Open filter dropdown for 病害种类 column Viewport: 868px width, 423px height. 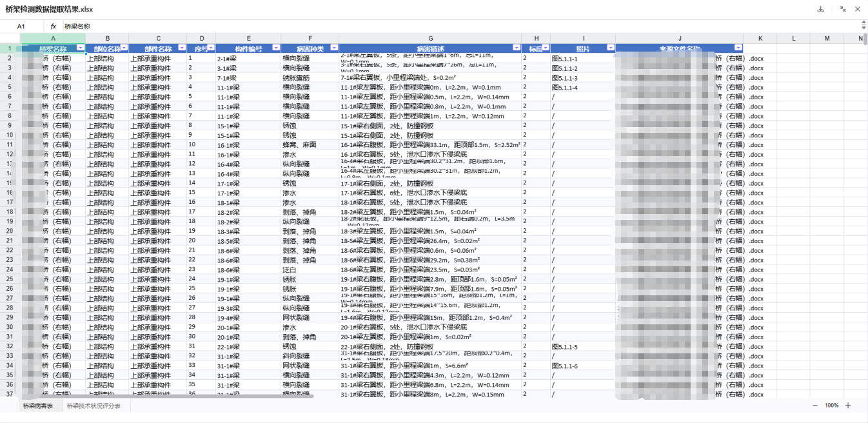[x=334, y=48]
